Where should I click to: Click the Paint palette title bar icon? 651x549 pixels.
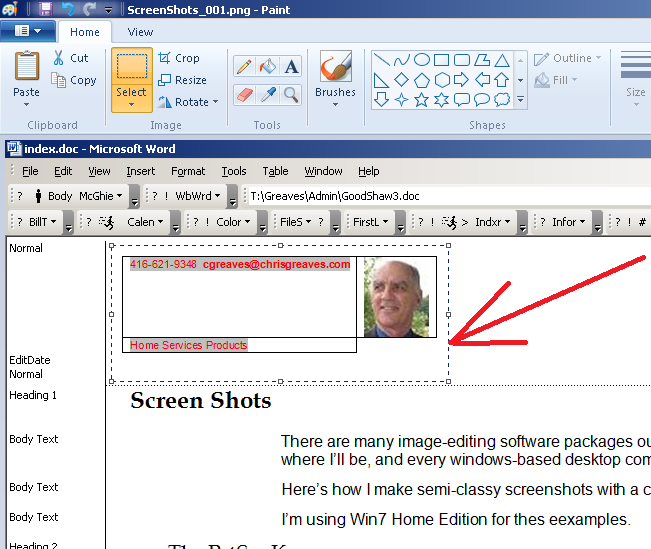(10, 9)
